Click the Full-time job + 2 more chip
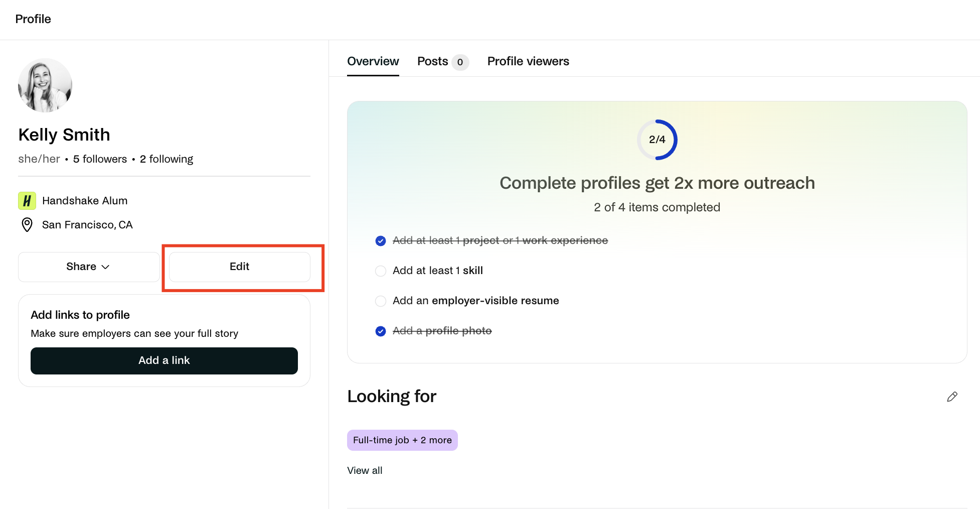This screenshot has width=980, height=509. [402, 440]
